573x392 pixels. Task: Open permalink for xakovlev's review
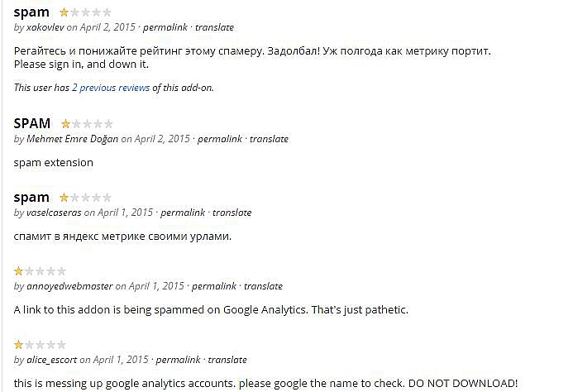tap(165, 27)
